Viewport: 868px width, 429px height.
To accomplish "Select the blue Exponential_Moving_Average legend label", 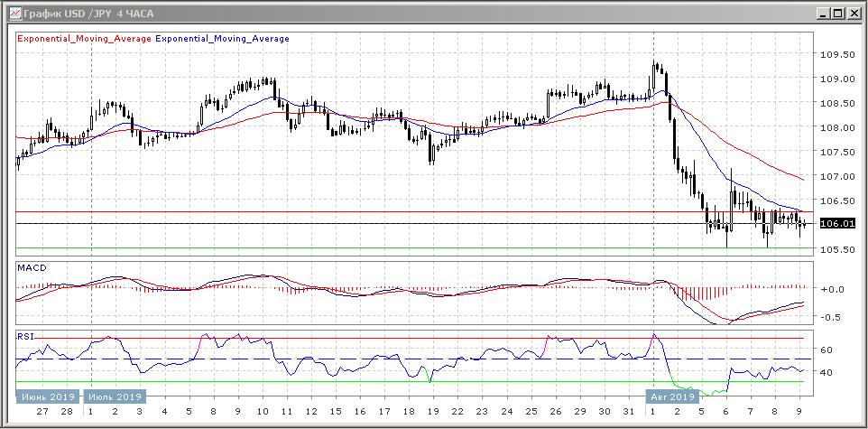I will pyautogui.click(x=223, y=39).
